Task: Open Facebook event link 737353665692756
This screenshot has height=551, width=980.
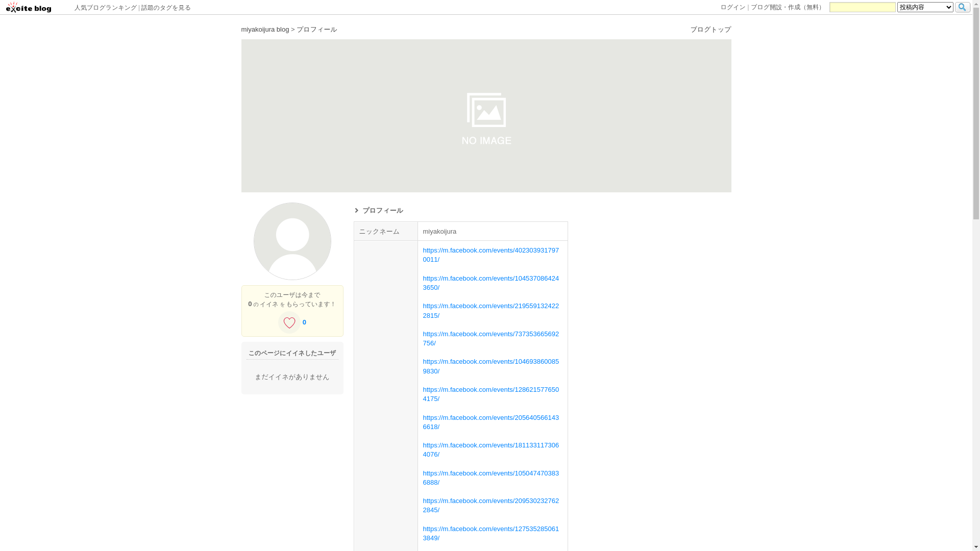Action: point(491,339)
